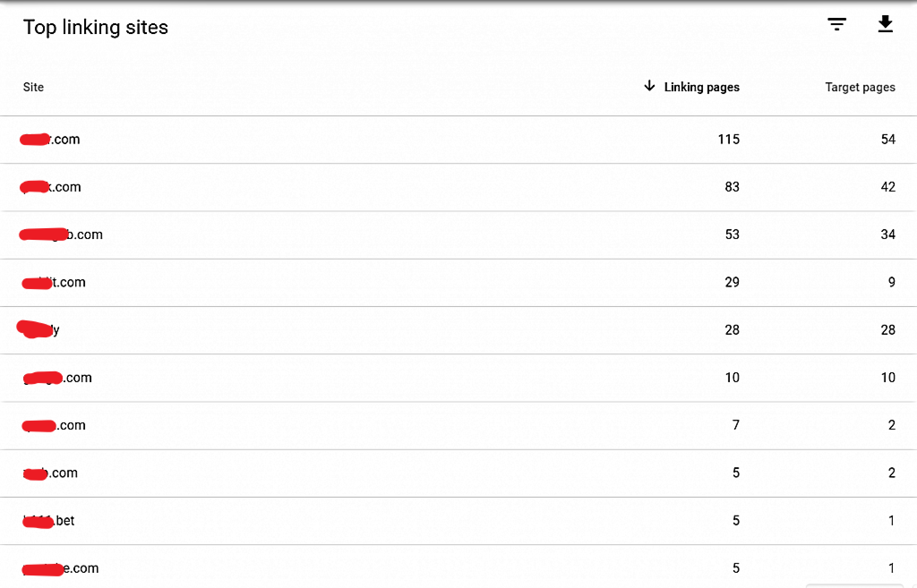Image resolution: width=917 pixels, height=588 pixels.
Task: Open the .bet site row
Action: [x=458, y=521]
